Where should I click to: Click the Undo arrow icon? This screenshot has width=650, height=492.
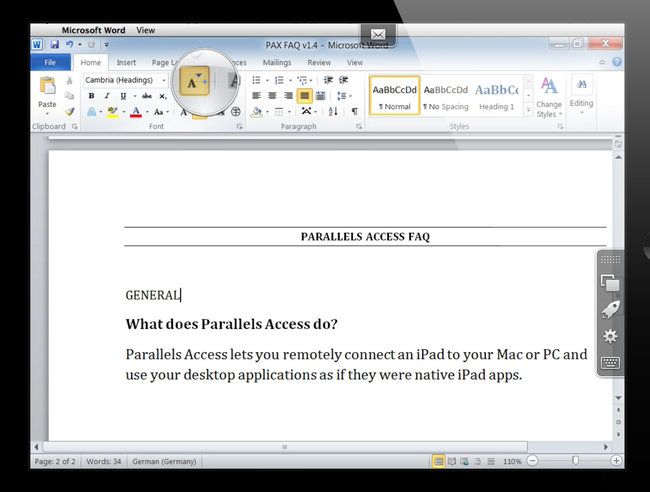click(x=69, y=44)
